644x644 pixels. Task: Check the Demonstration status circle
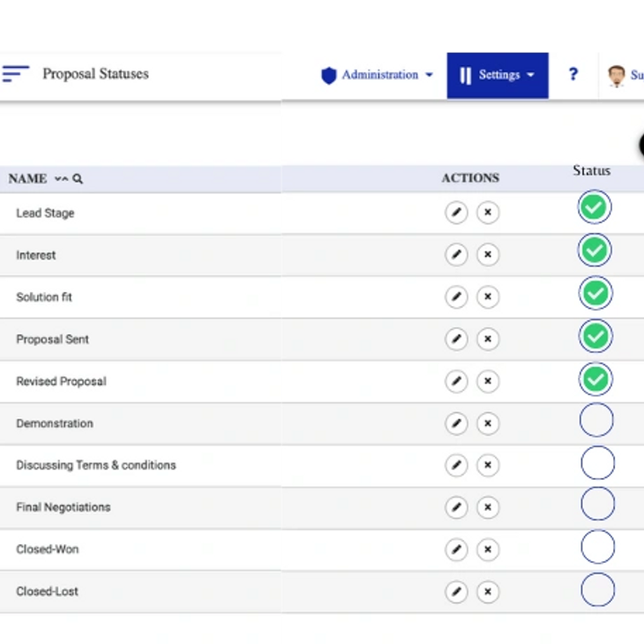[596, 420]
